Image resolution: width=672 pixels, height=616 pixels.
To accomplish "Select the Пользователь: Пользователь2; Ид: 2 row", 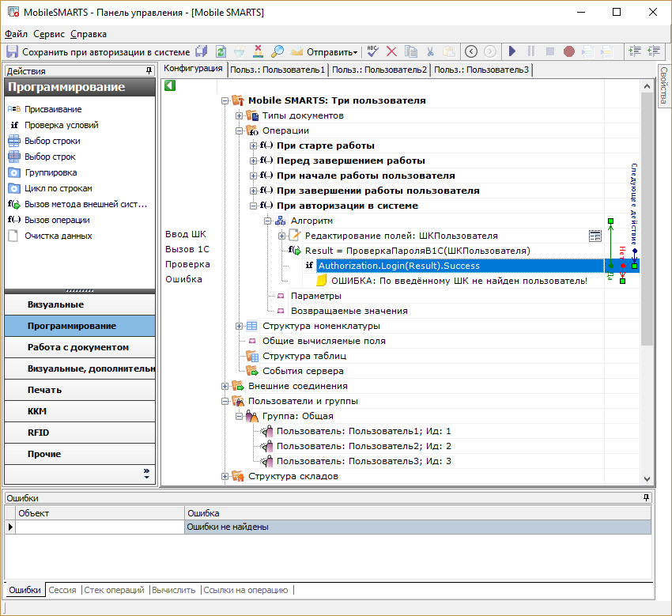I will click(x=364, y=446).
